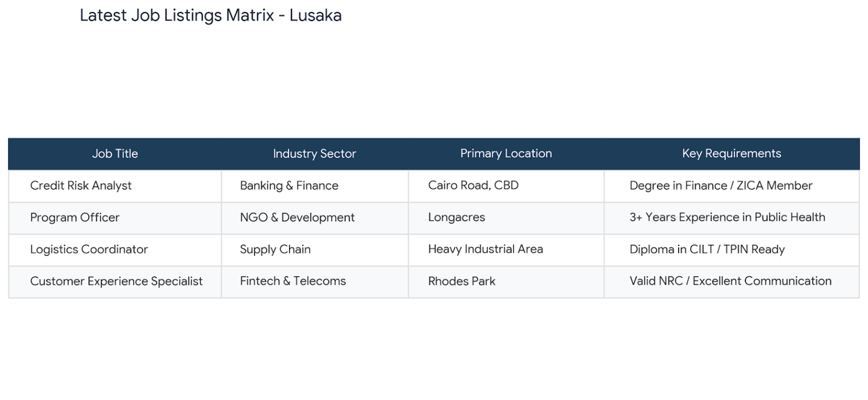The image size is (868, 400).
Task: Select the Fintech & Telecoms cell
Action: [x=315, y=282]
